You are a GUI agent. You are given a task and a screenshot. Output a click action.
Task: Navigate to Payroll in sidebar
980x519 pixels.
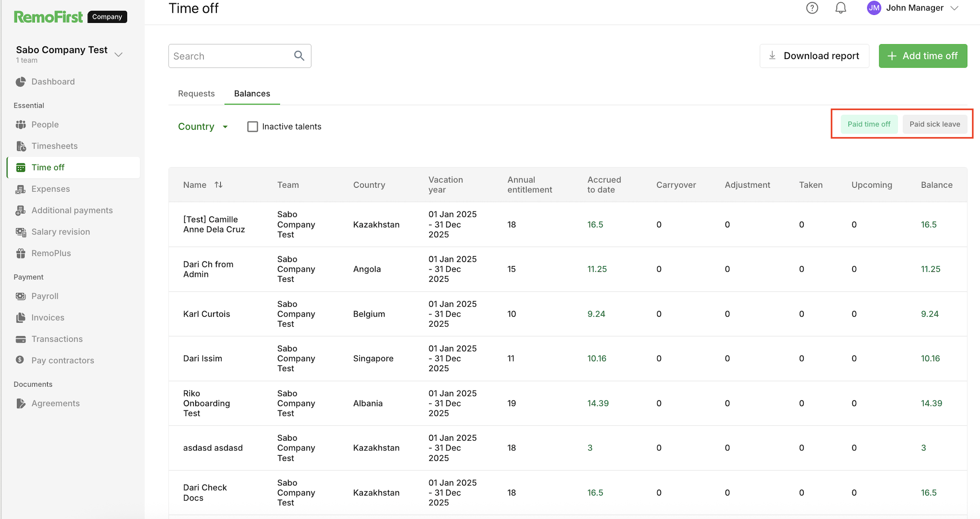[x=45, y=296]
